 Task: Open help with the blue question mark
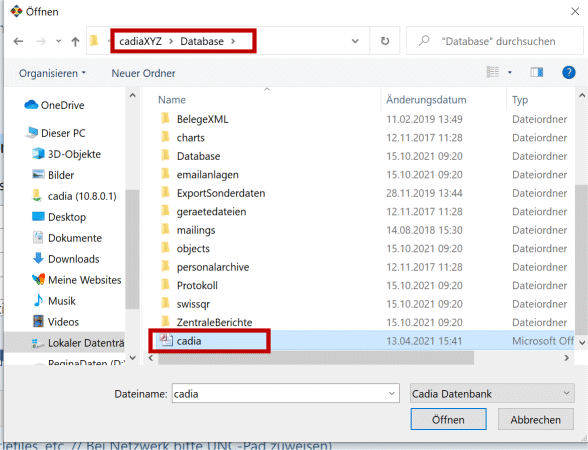pos(568,72)
